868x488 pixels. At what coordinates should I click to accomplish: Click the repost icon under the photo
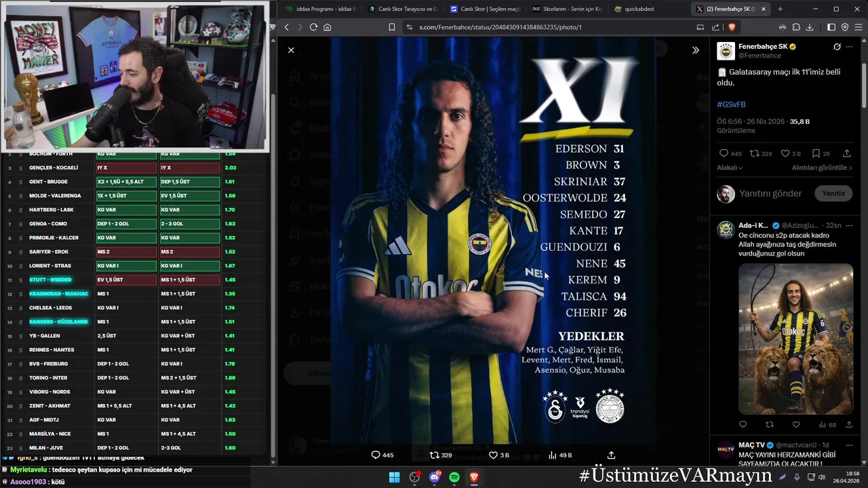coord(435,455)
